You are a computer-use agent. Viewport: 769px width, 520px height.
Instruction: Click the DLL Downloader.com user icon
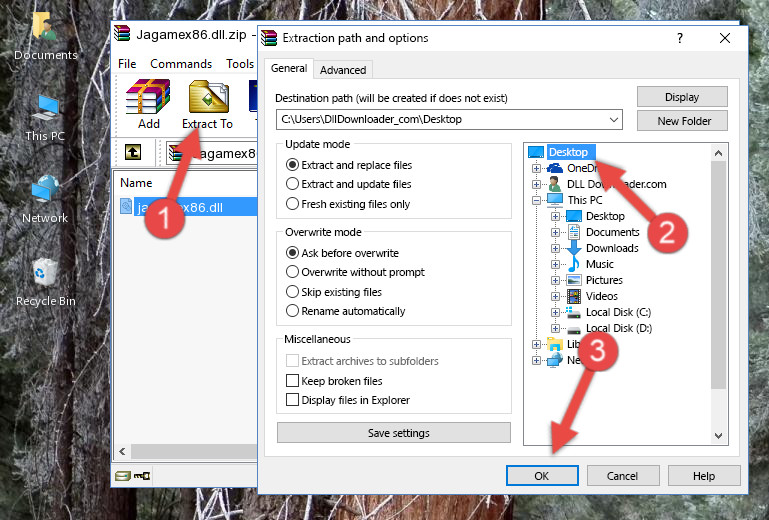(555, 184)
